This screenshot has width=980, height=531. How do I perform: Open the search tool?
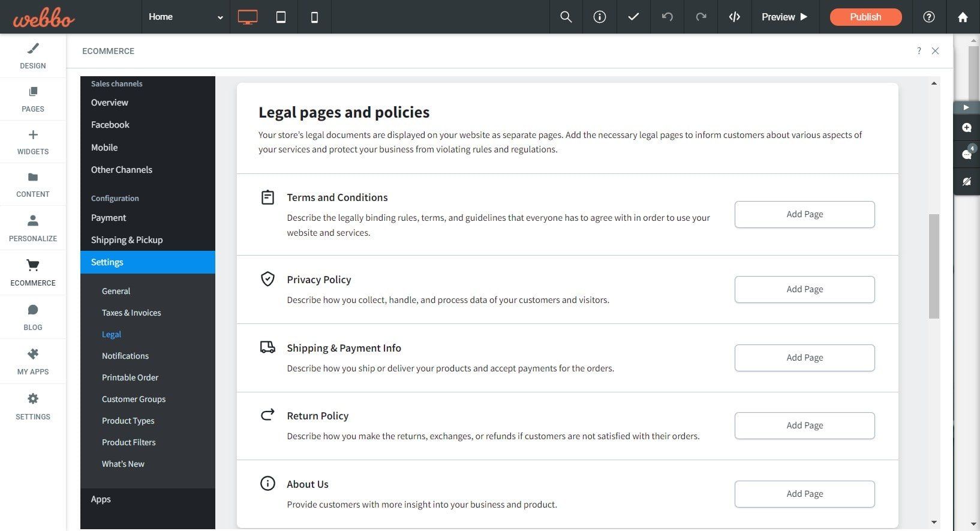point(566,17)
